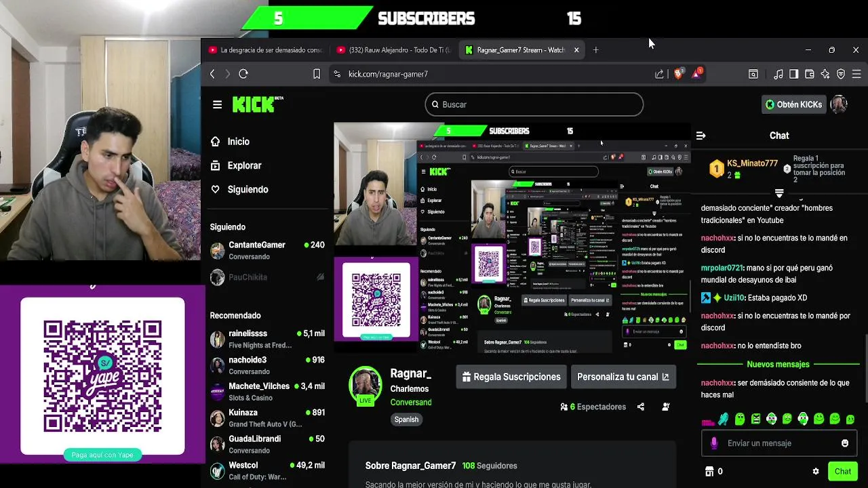868x488 pixels.
Task: Jump to Nuevos mensajes in chat
Action: pos(778,365)
